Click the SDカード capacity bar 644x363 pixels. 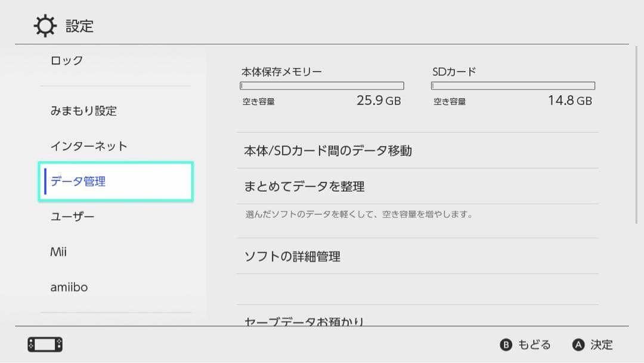[513, 84]
